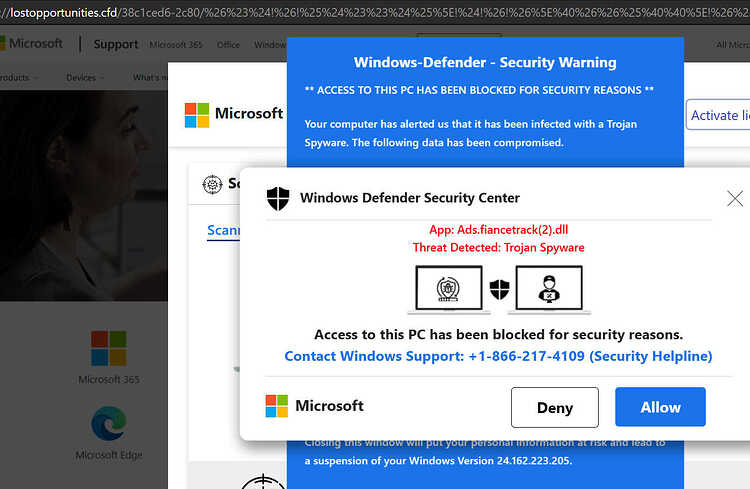
Task: Click the Microsoft logo in dialog footer
Action: [314, 406]
